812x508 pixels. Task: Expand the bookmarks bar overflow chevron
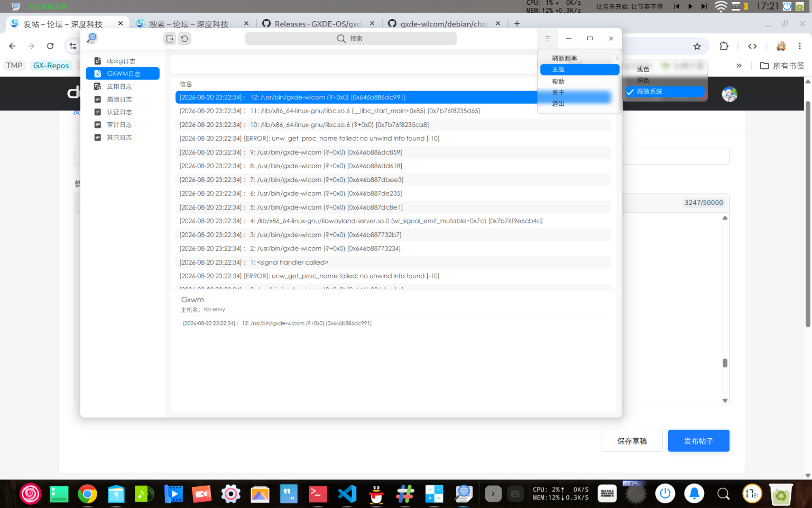coord(739,66)
